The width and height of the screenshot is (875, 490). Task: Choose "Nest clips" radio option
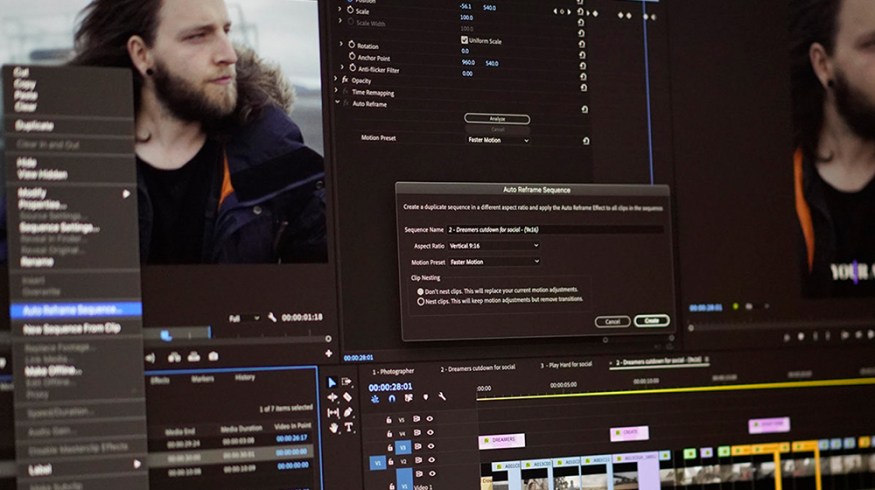click(420, 300)
